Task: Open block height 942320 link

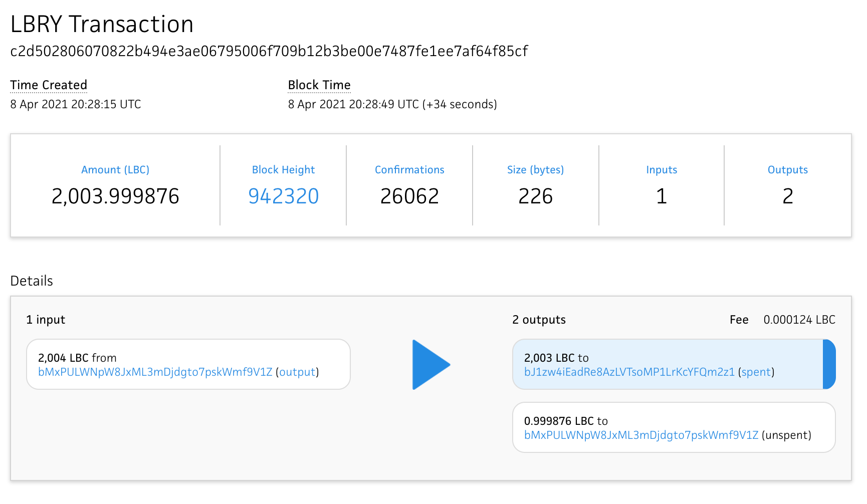Action: point(284,196)
